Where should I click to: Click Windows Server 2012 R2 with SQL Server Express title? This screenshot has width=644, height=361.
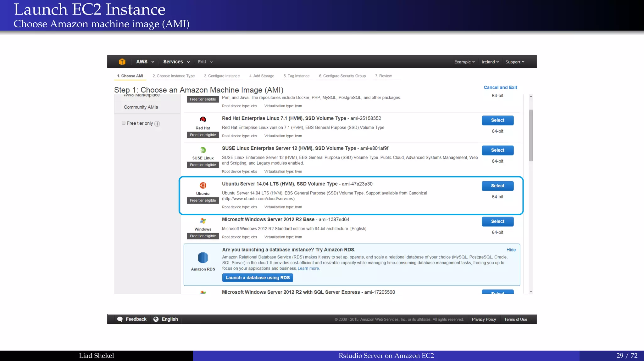tap(291, 292)
